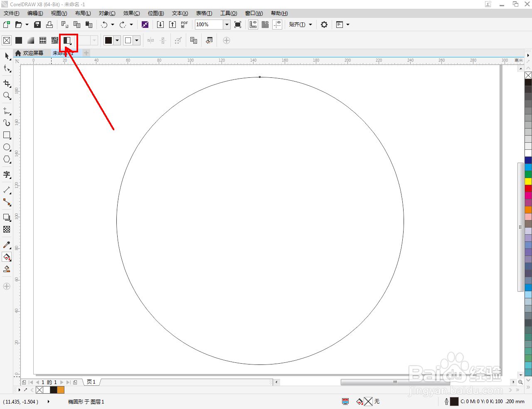The image size is (532, 409).
Task: Click the vertical scrollbar thumb
Action: (520, 227)
